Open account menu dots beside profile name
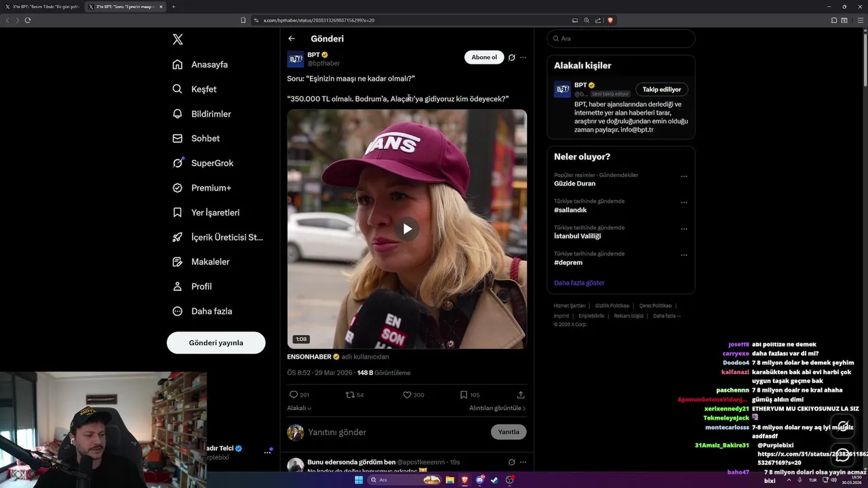The width and height of the screenshot is (868, 488). tap(267, 453)
